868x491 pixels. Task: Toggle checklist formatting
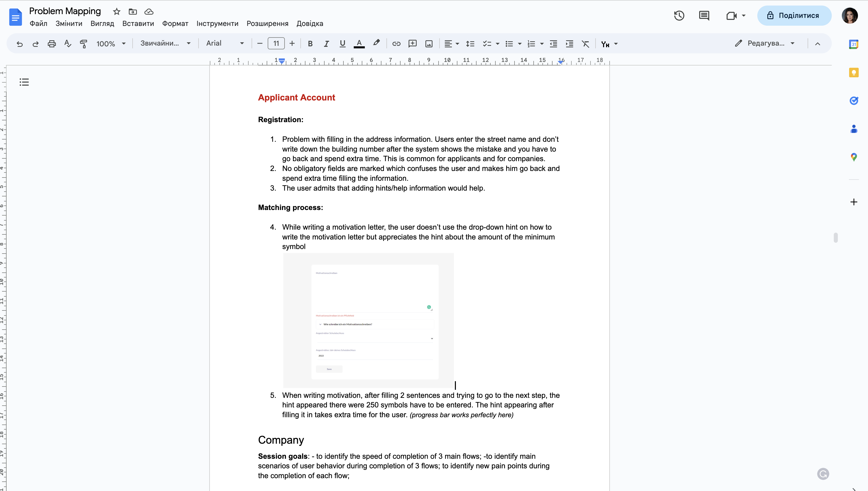(487, 44)
